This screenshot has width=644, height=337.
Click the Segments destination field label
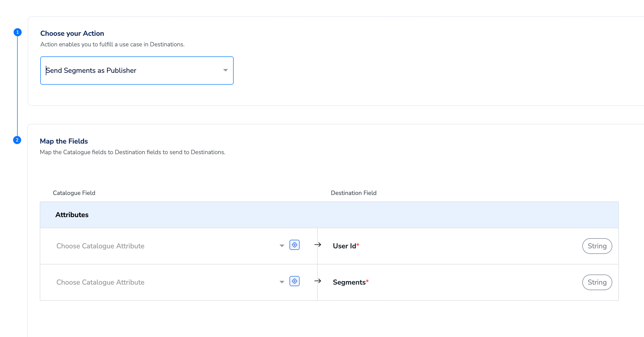(x=349, y=282)
